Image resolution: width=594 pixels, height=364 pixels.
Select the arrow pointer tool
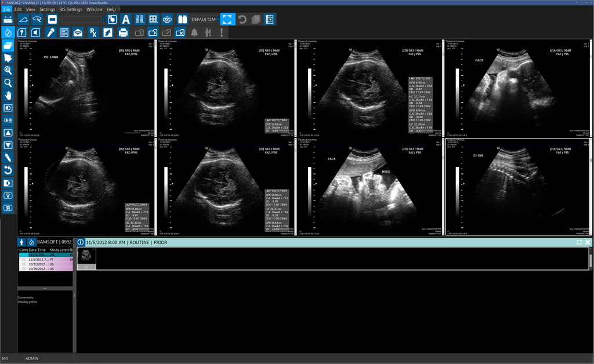click(x=8, y=57)
